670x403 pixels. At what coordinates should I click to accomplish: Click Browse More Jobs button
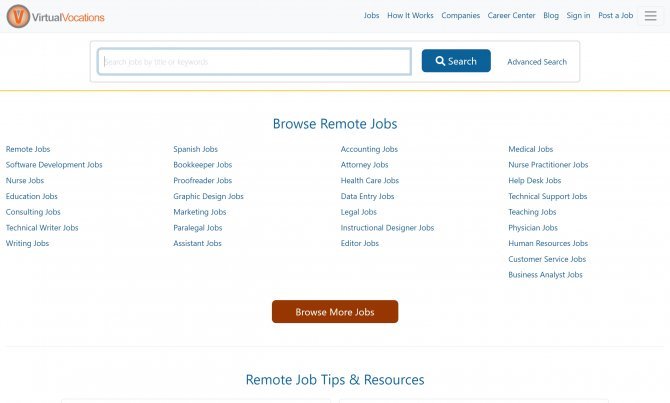click(x=335, y=312)
